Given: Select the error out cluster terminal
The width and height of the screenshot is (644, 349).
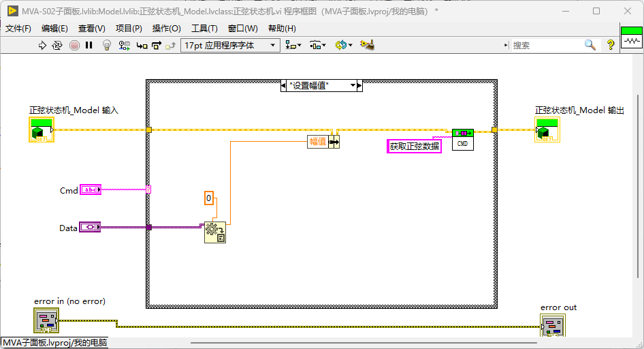Looking at the screenshot, I should click(x=552, y=326).
